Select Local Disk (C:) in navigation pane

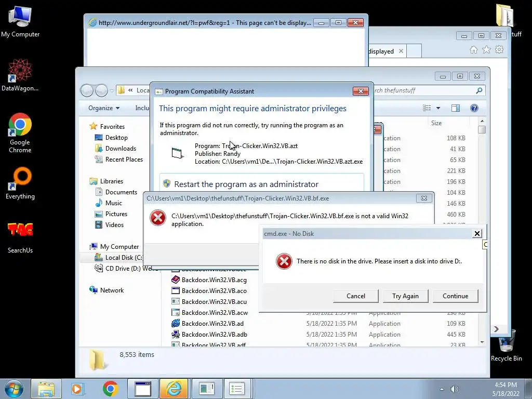click(x=119, y=258)
